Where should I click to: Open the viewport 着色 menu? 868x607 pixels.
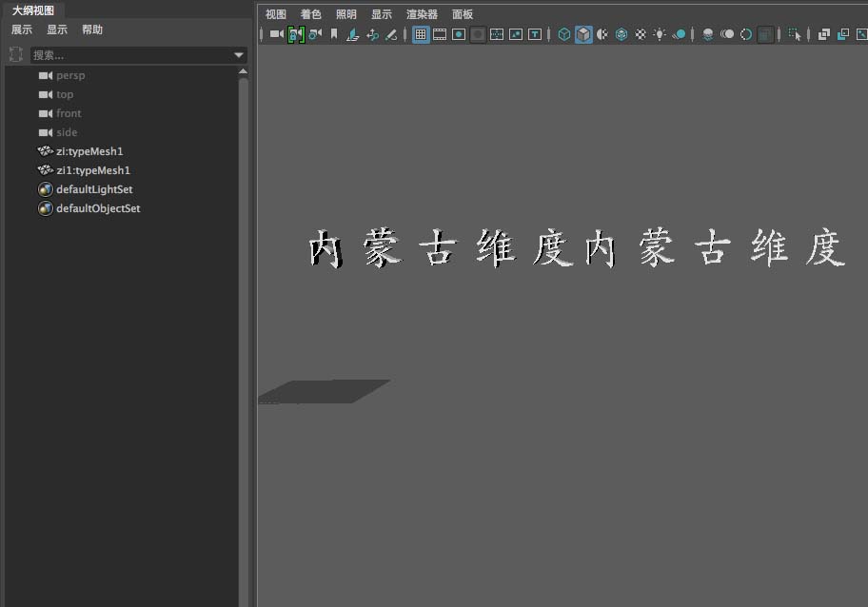pos(310,14)
